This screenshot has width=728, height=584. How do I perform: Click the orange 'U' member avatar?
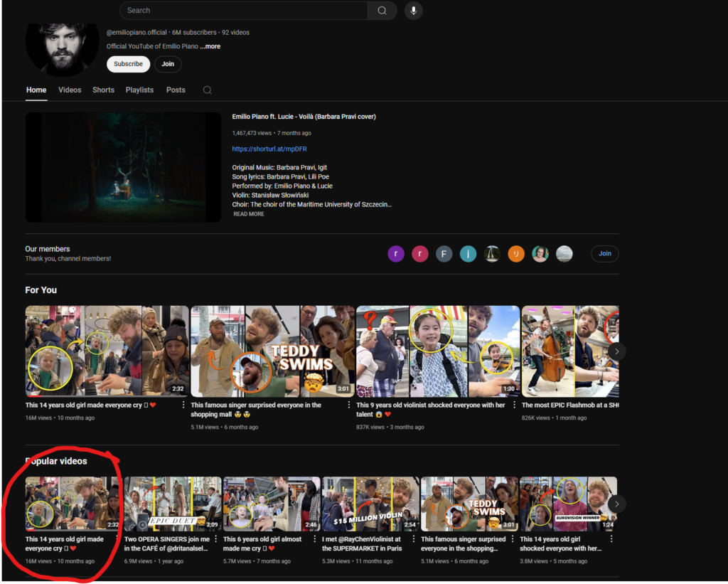(x=516, y=254)
